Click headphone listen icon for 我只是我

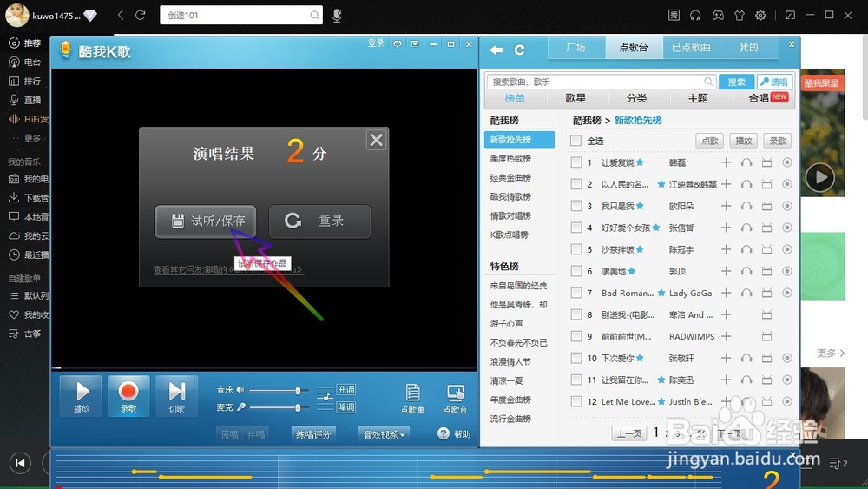tap(746, 206)
